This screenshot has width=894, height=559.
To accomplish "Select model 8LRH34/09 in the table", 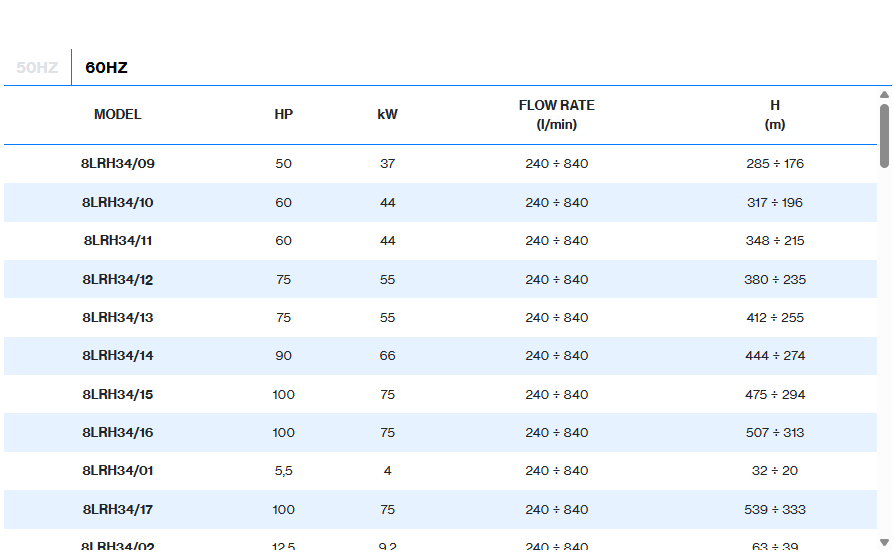I will coord(118,164).
